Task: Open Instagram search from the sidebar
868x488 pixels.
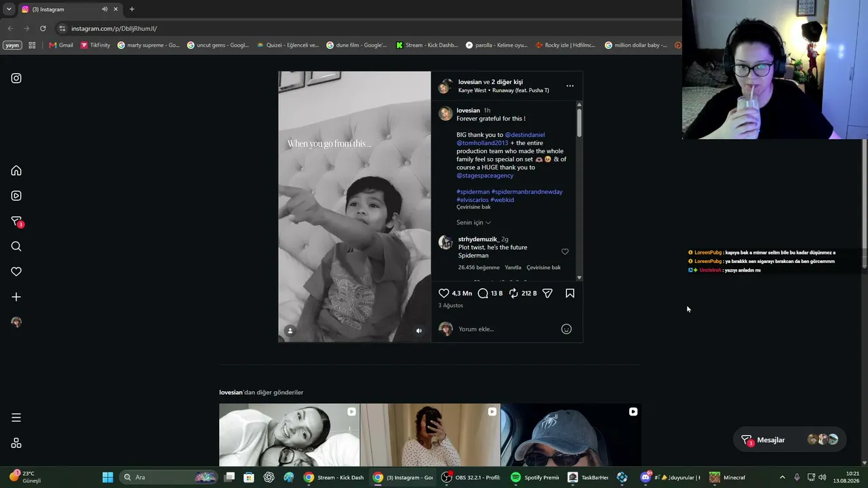Action: coord(16,247)
